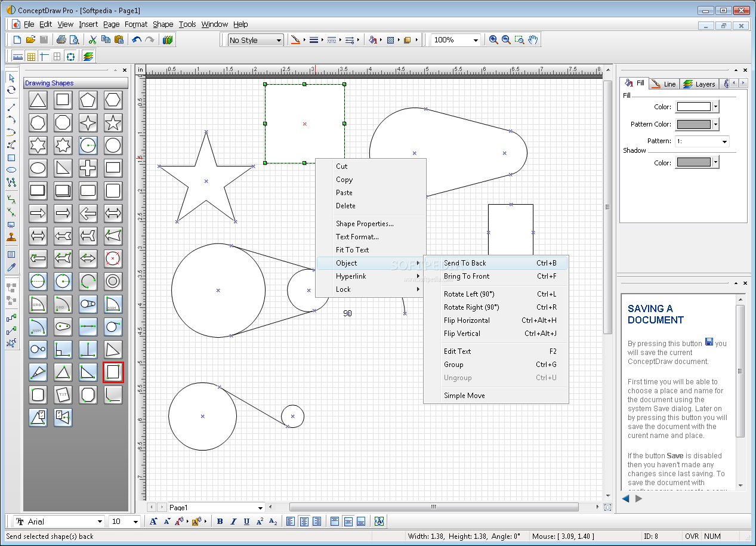The height and width of the screenshot is (546, 756).
Task: Select the red-highlighted rectangle shape
Action: click(x=113, y=372)
